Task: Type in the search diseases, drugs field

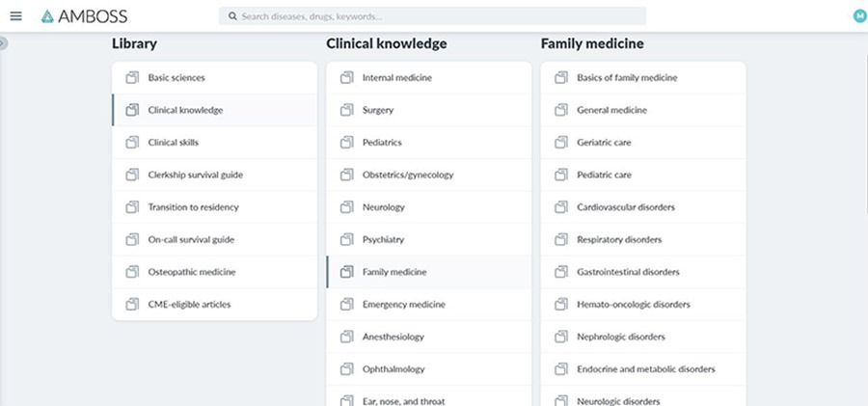Action: (434, 16)
